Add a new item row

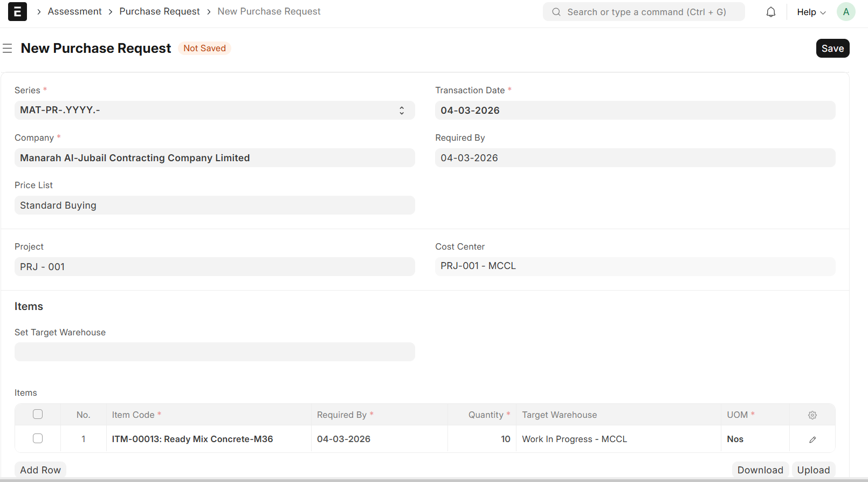click(x=40, y=470)
